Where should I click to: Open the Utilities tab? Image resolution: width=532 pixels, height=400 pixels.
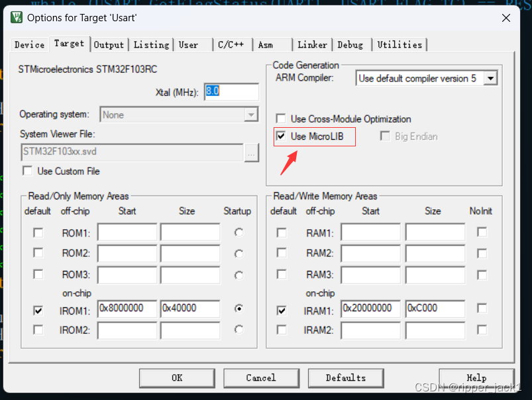coord(399,44)
